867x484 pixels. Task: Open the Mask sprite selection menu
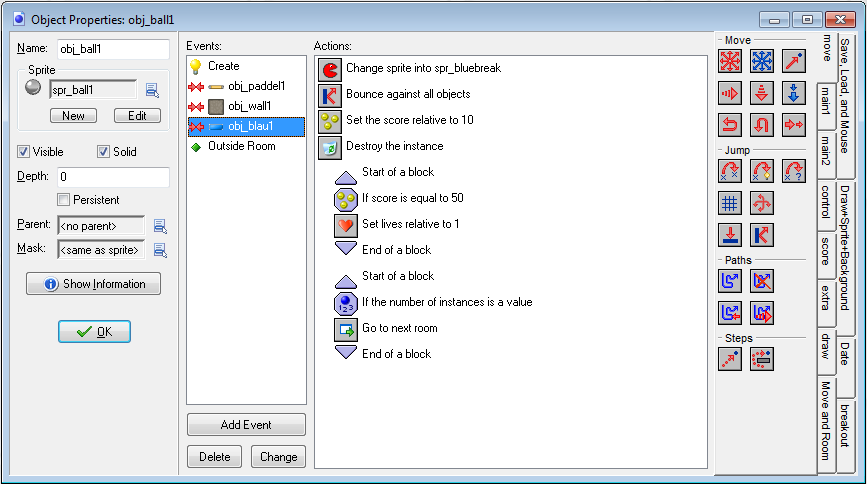pos(159,249)
